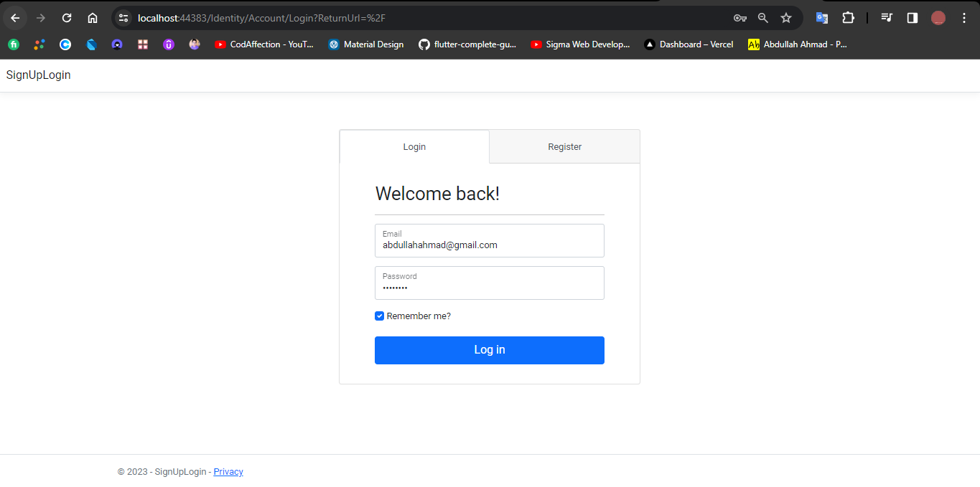980x487 pixels.
Task: Open the saved passwords key icon
Action: click(x=739, y=18)
